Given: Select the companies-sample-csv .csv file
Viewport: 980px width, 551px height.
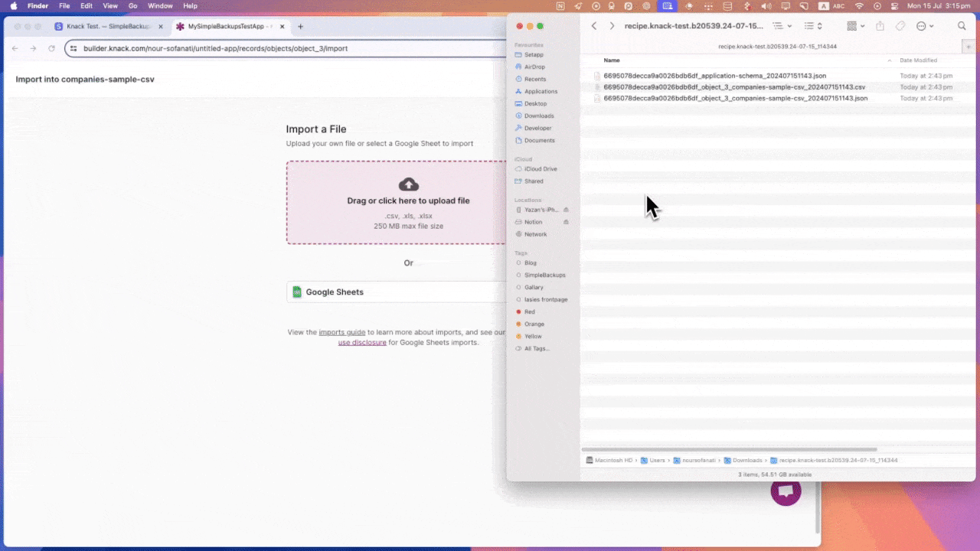Looking at the screenshot, I should click(x=733, y=87).
